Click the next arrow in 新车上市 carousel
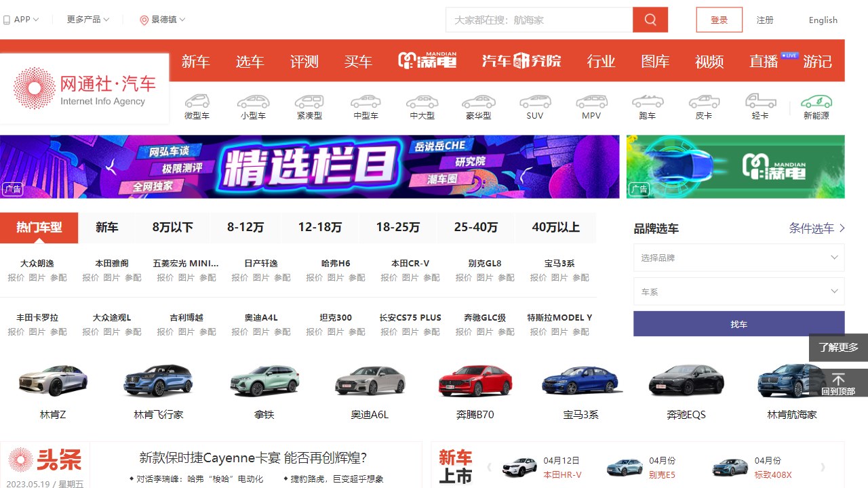Image resolution: width=868 pixels, height=488 pixels. [823, 467]
